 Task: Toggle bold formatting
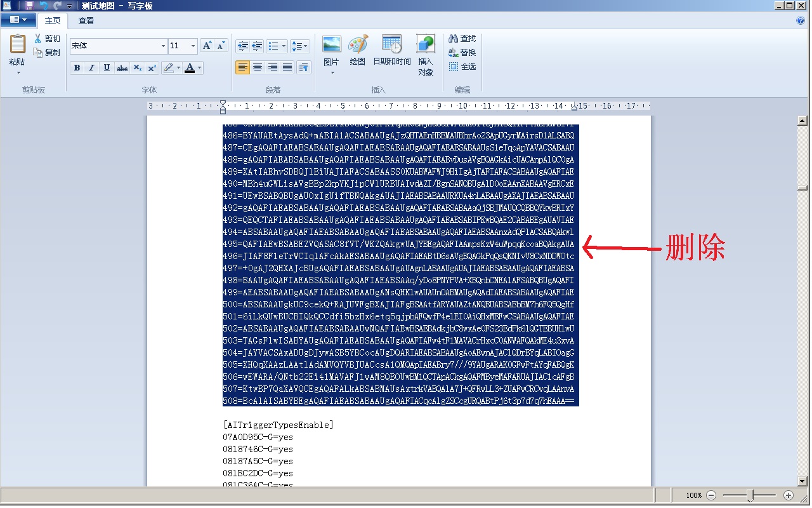coord(77,68)
